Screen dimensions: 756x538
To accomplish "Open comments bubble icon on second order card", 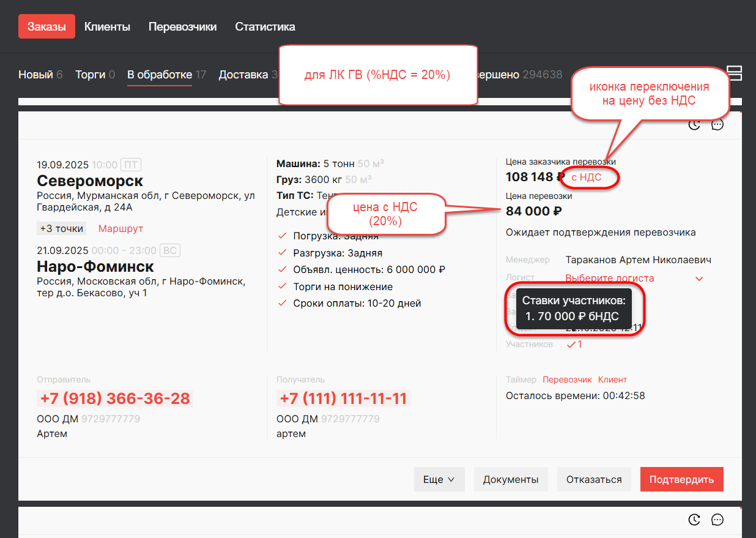I will tap(717, 520).
